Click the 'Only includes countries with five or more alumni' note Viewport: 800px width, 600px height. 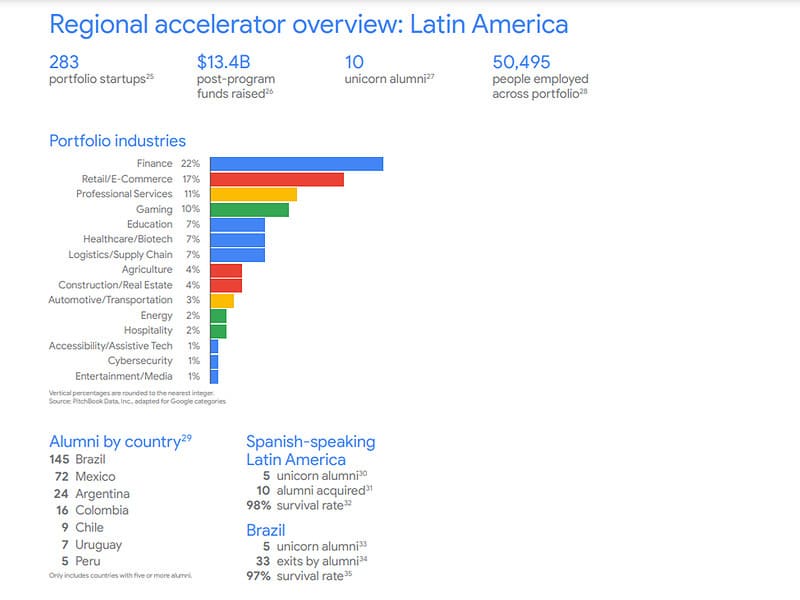click(x=120, y=576)
